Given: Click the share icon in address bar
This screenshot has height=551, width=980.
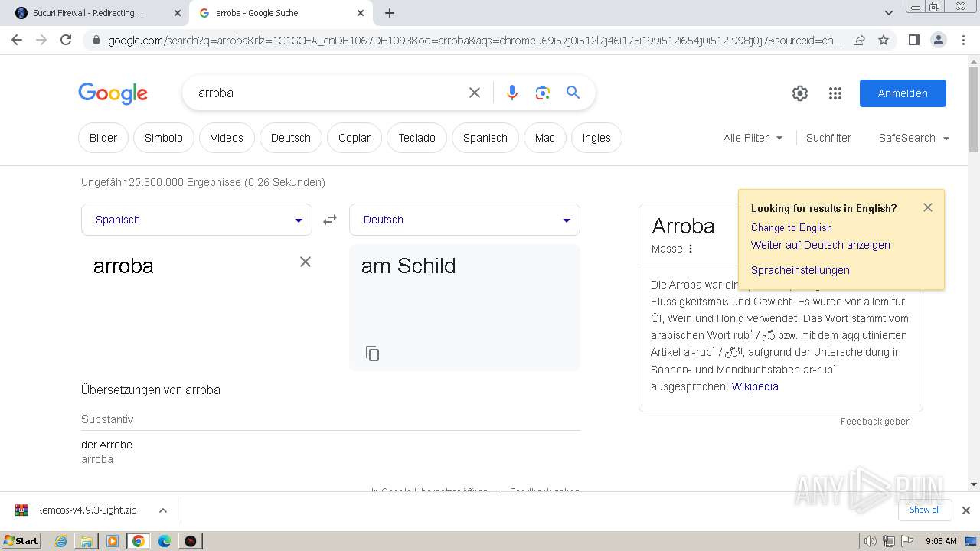Looking at the screenshot, I should (859, 40).
